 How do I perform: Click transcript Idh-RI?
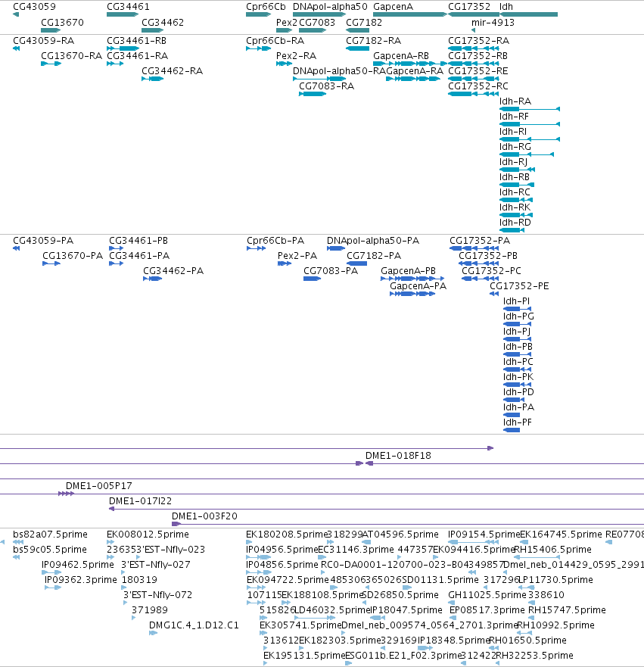[x=513, y=132]
